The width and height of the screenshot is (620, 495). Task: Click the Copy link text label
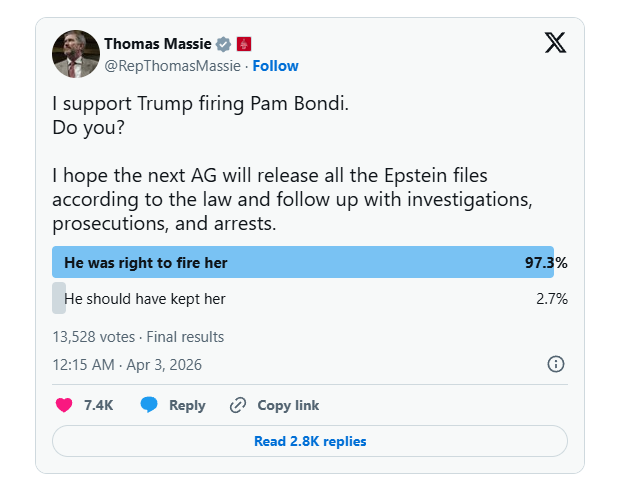[x=288, y=405]
